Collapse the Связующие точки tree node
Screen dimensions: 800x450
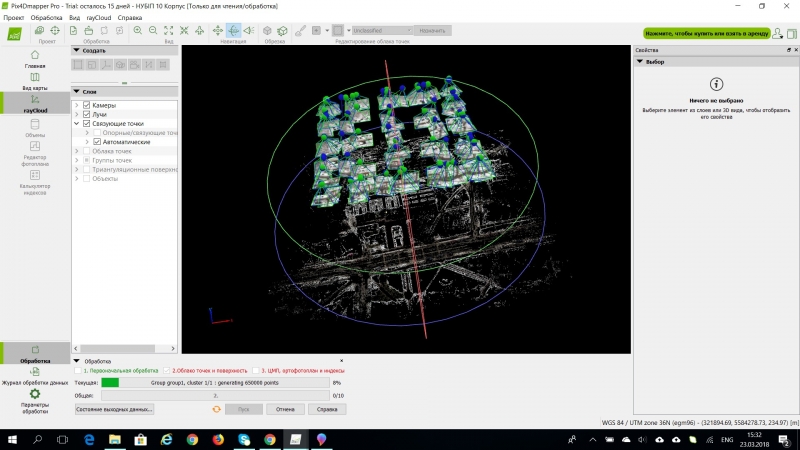[76, 124]
